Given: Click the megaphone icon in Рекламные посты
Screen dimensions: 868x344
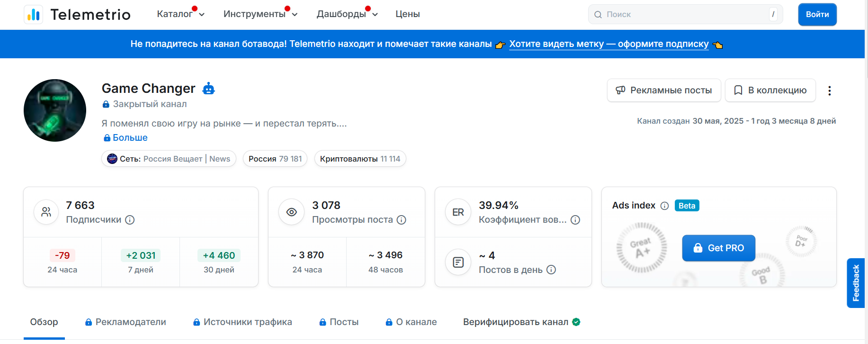Looking at the screenshot, I should pos(620,90).
